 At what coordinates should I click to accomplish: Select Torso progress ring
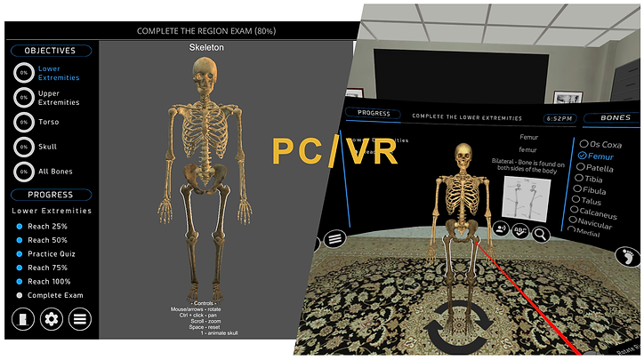tap(24, 122)
